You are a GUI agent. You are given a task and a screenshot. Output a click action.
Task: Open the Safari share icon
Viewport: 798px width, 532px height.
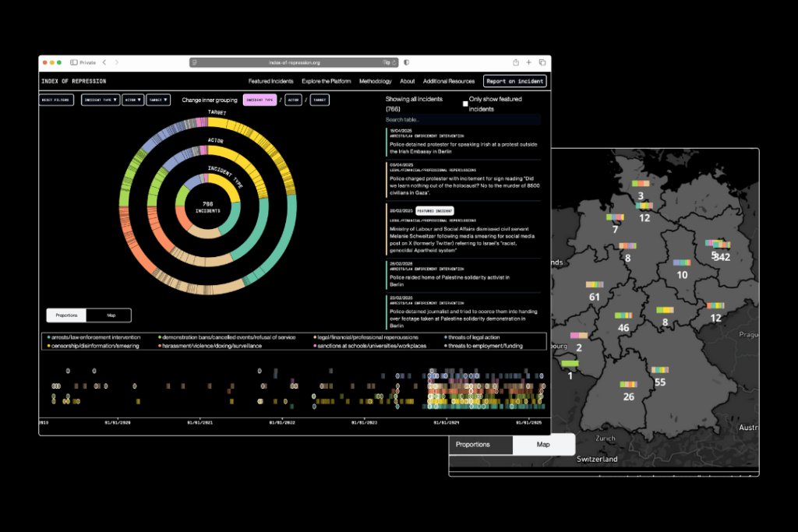515,62
